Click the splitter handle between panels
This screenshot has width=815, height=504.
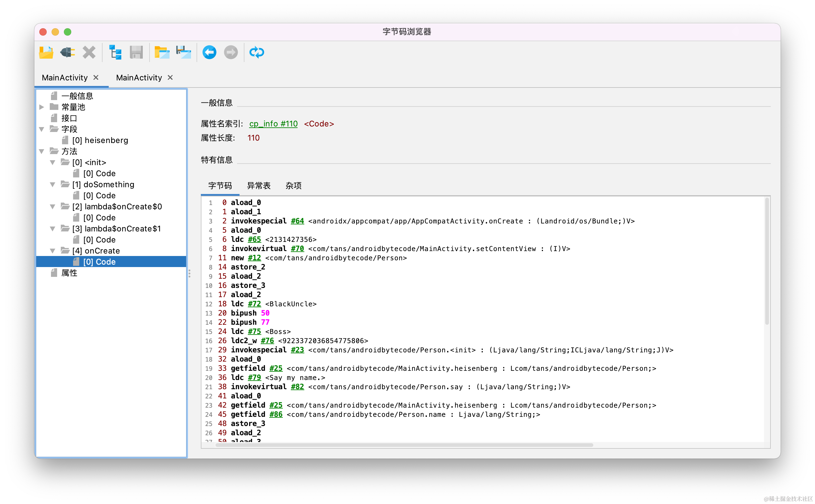189,274
